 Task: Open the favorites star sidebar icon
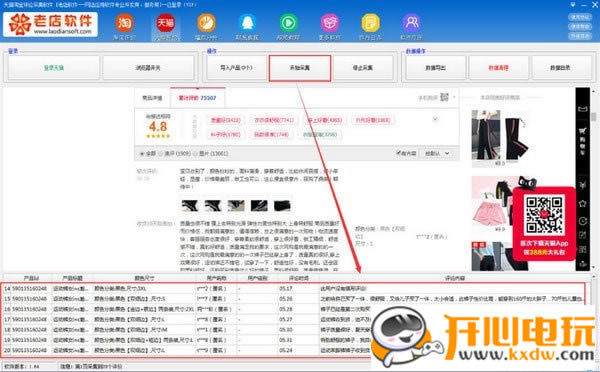[x=582, y=204]
